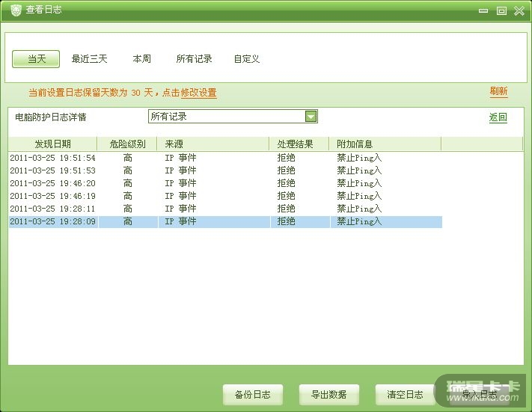Select log entry at 19:51:54
Screen dimensions: 532x412
coord(52,158)
